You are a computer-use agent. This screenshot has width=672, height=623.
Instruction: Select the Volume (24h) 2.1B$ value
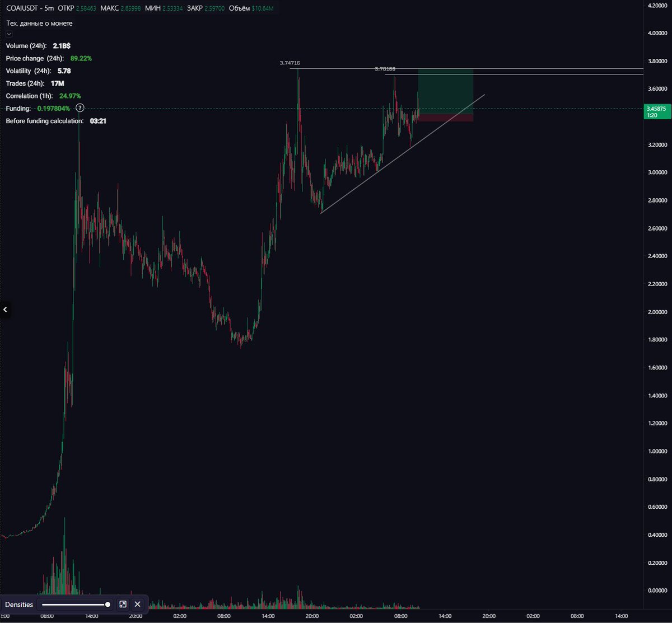tap(62, 46)
